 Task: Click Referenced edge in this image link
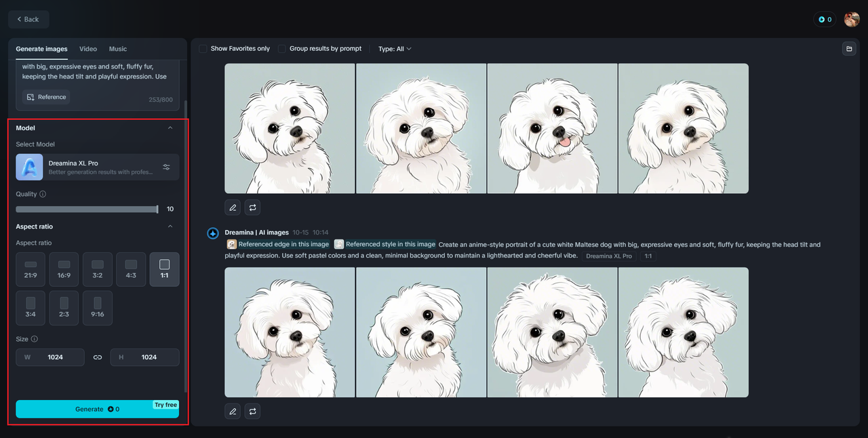pyautogui.click(x=283, y=244)
